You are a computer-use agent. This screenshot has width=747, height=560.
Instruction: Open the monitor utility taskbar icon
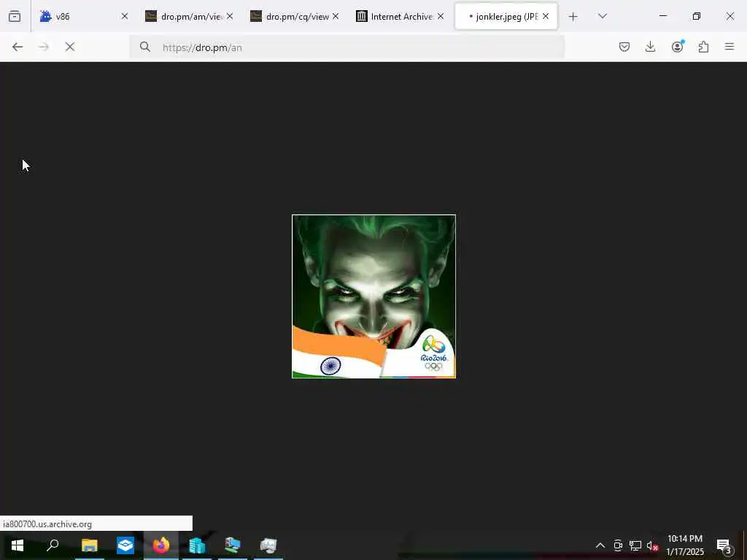pyautogui.click(x=268, y=545)
